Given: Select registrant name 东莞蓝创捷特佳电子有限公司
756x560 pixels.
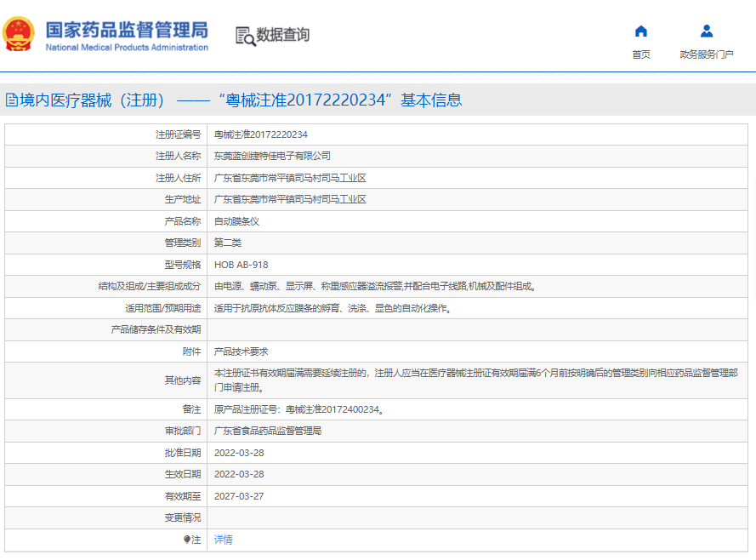Looking at the screenshot, I should [272, 156].
